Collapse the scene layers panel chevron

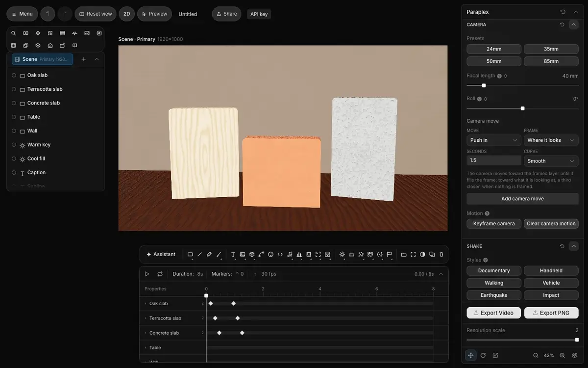pos(97,59)
